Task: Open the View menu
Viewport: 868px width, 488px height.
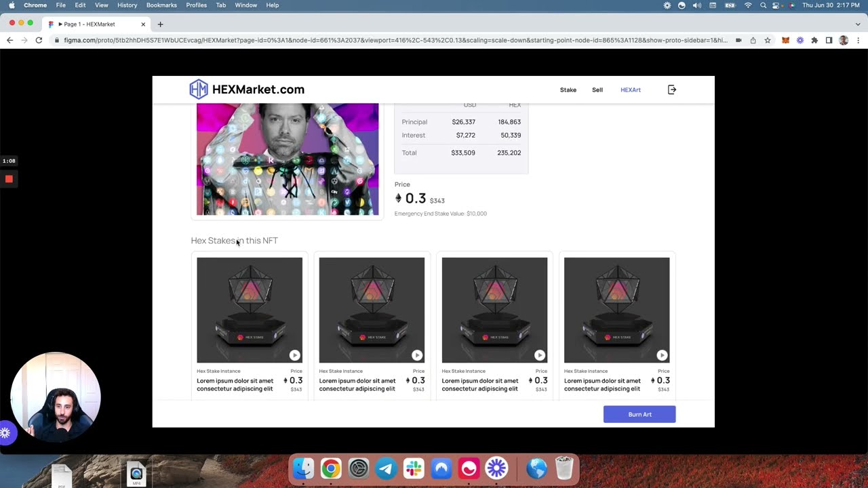Action: pyautogui.click(x=101, y=5)
